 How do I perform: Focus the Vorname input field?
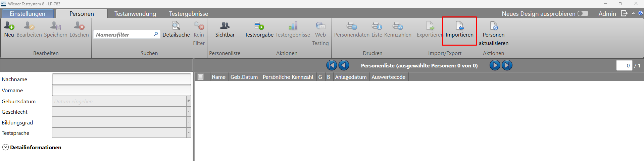pos(121,90)
